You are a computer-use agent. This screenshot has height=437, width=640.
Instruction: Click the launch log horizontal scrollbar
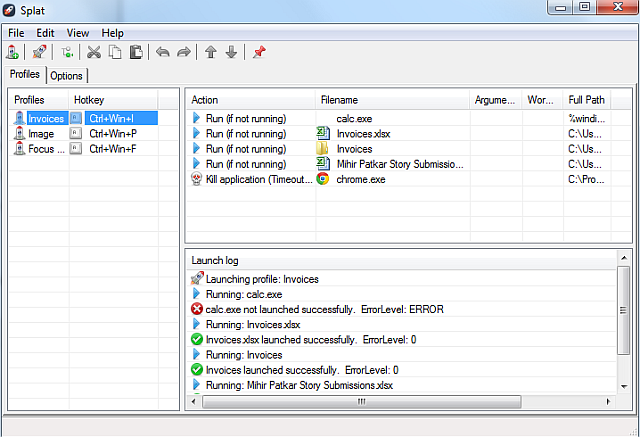360,402
